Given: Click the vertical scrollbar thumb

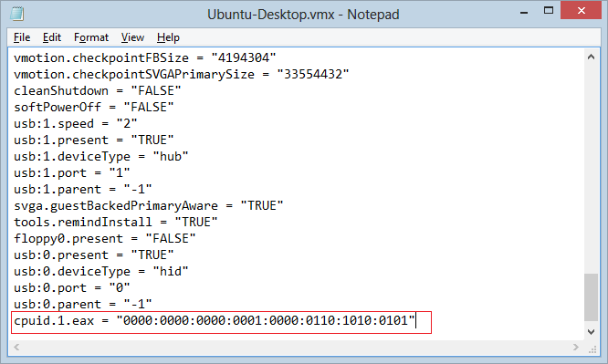Looking at the screenshot, I should pos(591,297).
